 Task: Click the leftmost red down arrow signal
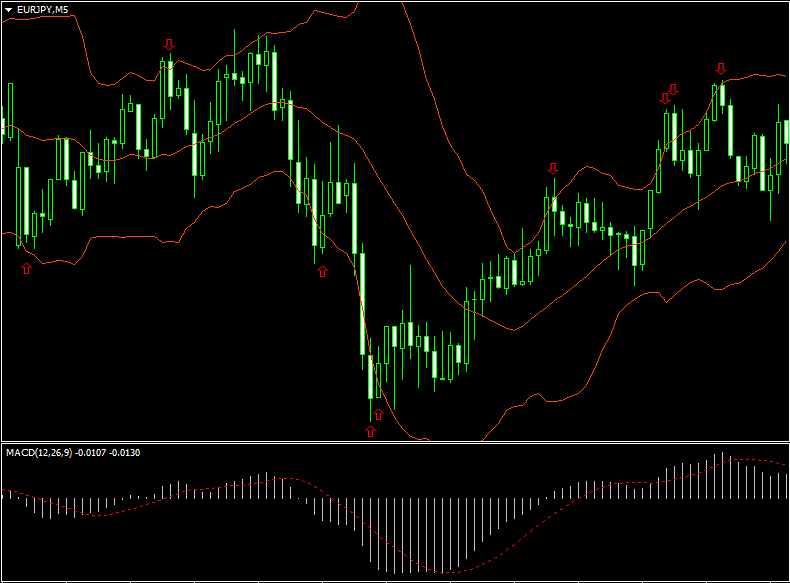[x=169, y=44]
